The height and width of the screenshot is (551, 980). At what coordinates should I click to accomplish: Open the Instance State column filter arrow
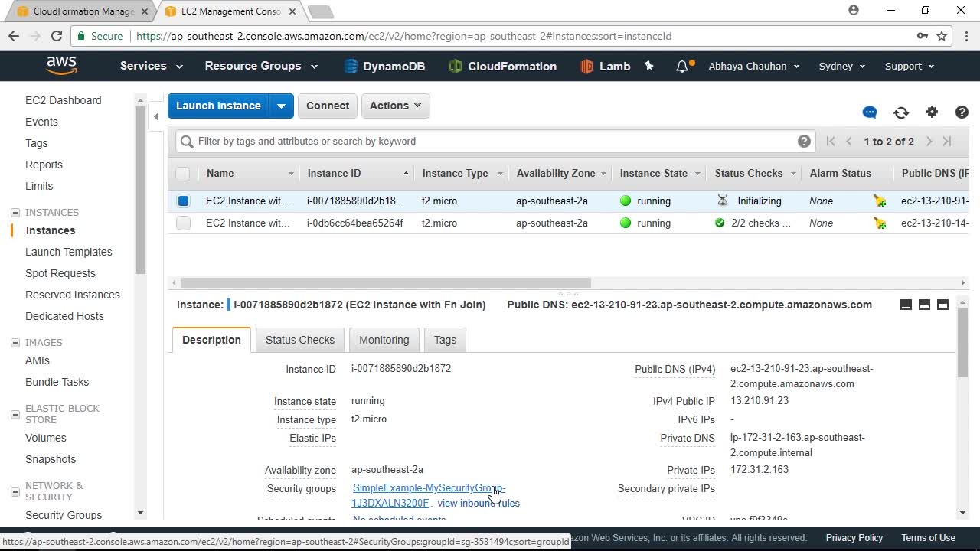(x=697, y=174)
